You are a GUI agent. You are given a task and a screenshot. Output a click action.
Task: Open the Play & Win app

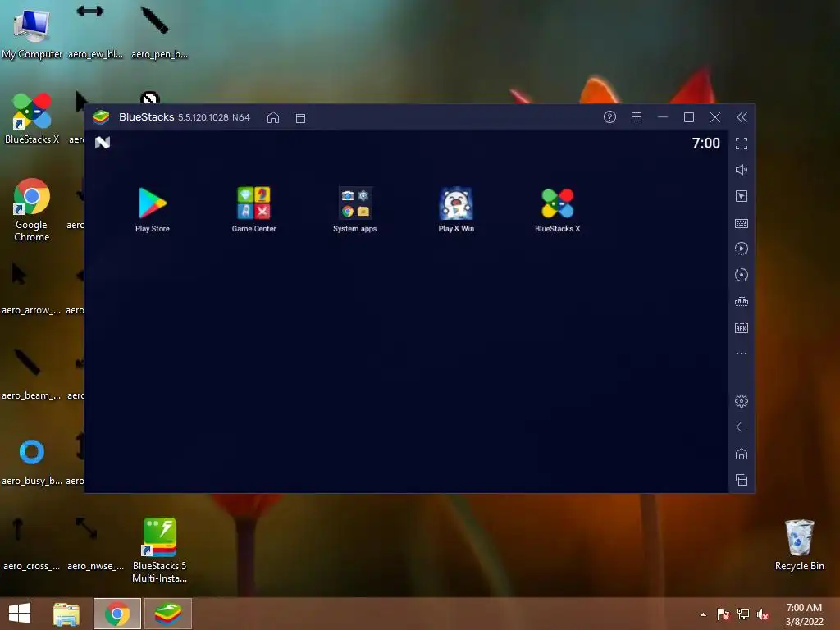pyautogui.click(x=456, y=209)
